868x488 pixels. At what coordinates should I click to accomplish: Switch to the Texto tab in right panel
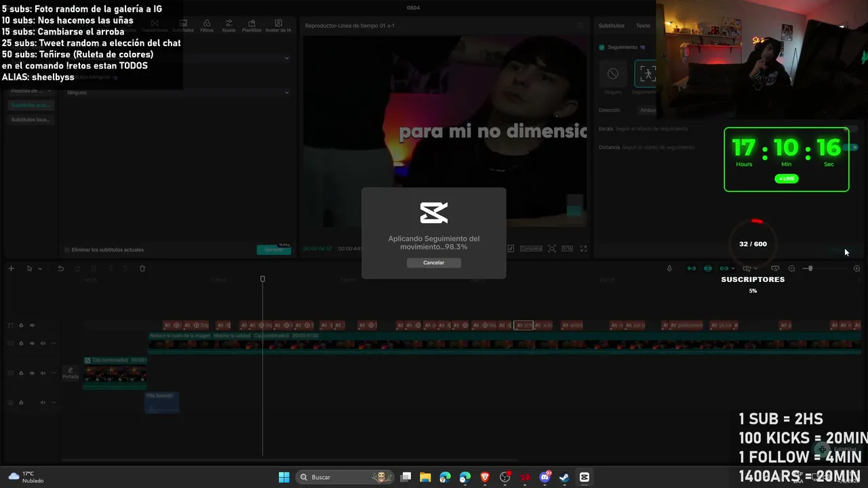point(643,26)
